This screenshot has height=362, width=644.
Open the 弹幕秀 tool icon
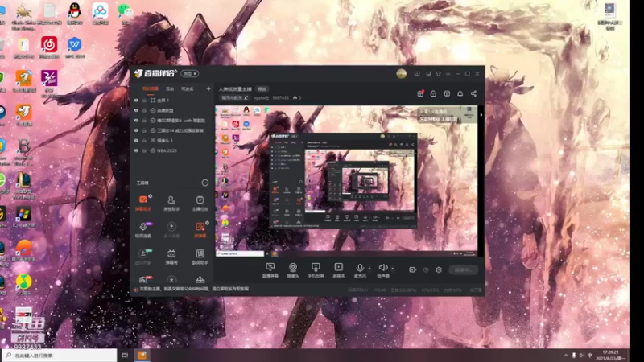[171, 256]
